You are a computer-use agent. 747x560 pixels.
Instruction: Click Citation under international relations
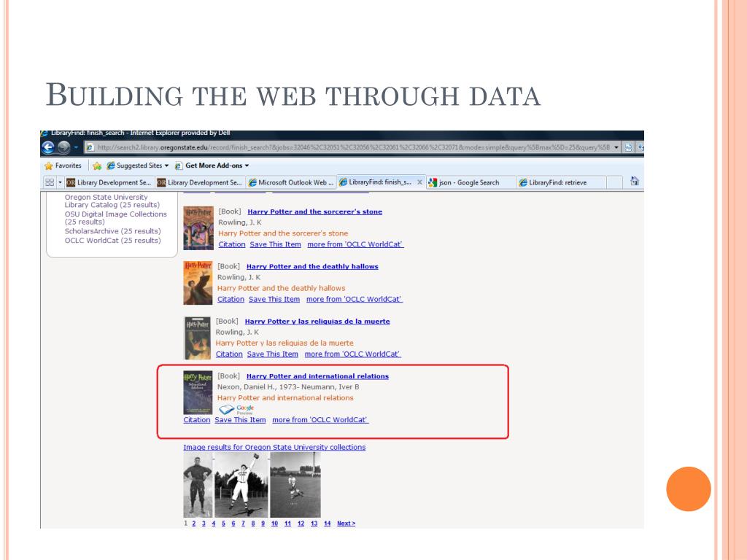pos(197,419)
